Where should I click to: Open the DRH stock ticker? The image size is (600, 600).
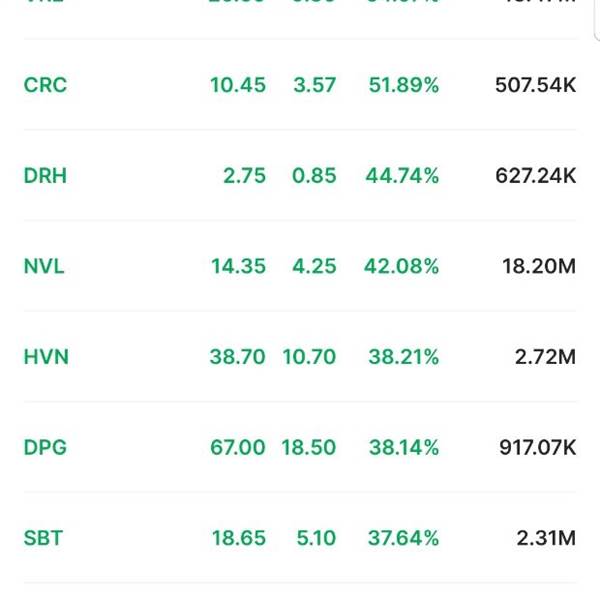(45, 176)
